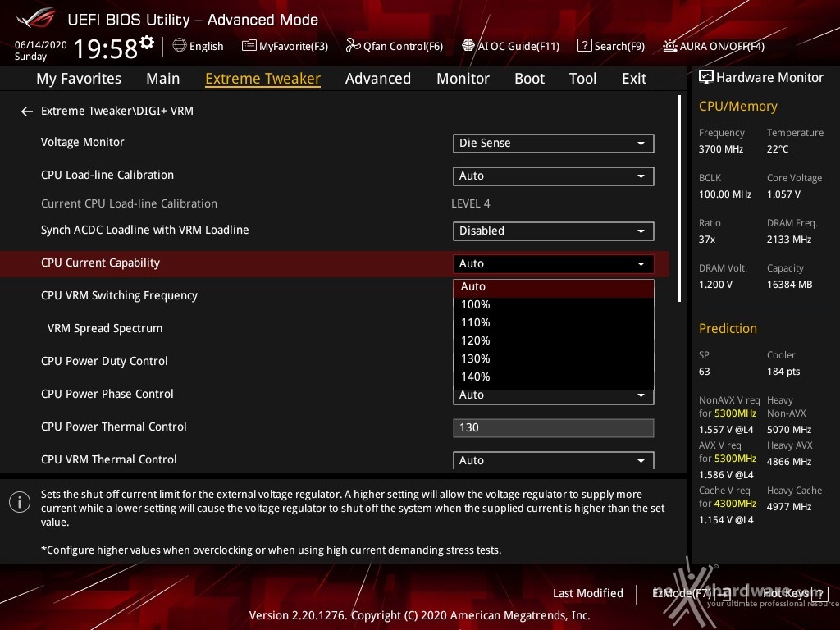Screen dimensions: 840x630
Task: Select the CPU Power Duty Control label
Action: coord(104,362)
